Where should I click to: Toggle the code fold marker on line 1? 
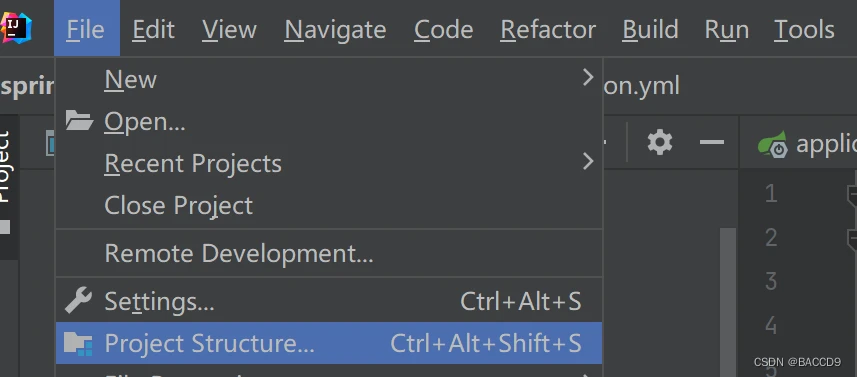click(x=852, y=193)
